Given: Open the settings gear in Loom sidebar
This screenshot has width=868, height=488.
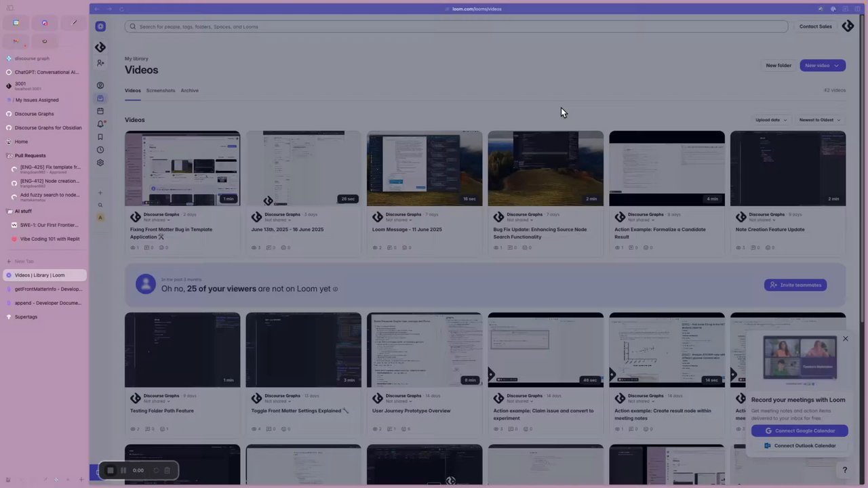Looking at the screenshot, I should click(x=100, y=163).
